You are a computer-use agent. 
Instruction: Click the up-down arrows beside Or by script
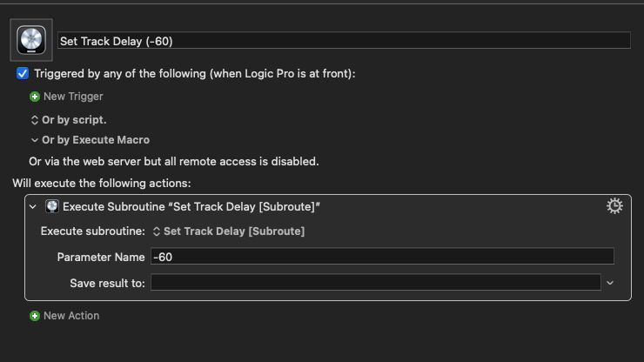point(35,120)
